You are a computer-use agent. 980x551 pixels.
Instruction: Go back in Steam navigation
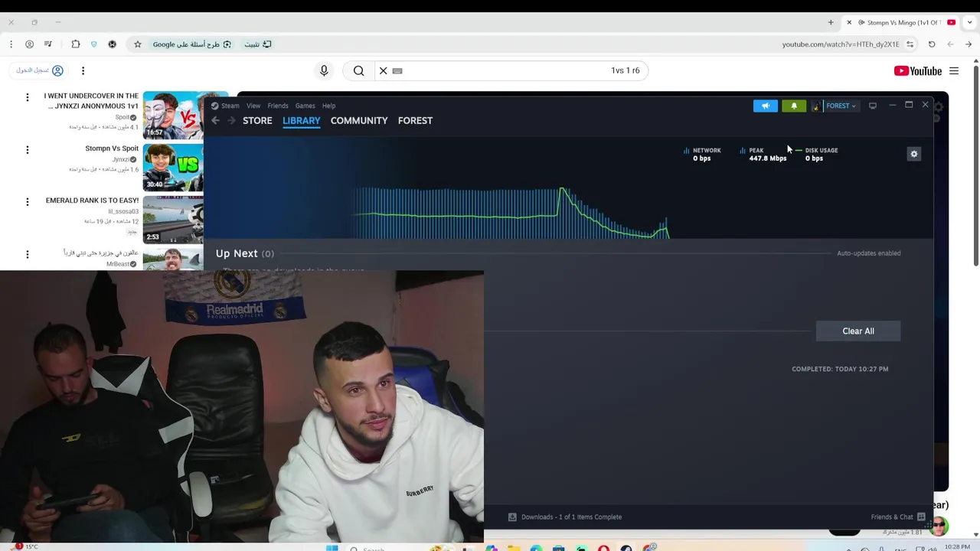click(x=216, y=120)
